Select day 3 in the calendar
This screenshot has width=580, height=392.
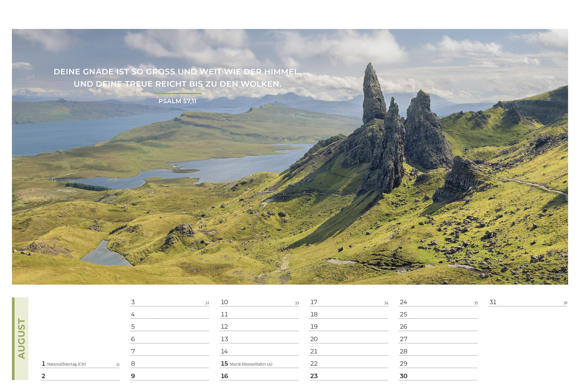point(133,302)
